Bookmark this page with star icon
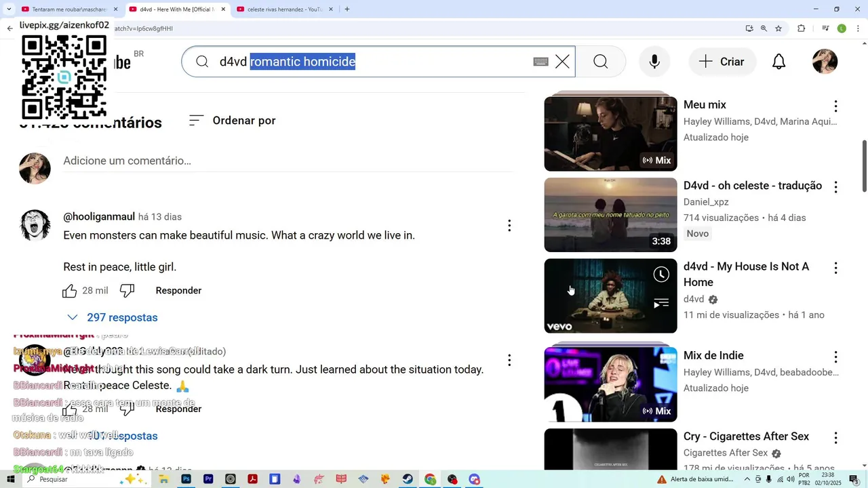Screen dimensions: 868x488 coord(778,28)
